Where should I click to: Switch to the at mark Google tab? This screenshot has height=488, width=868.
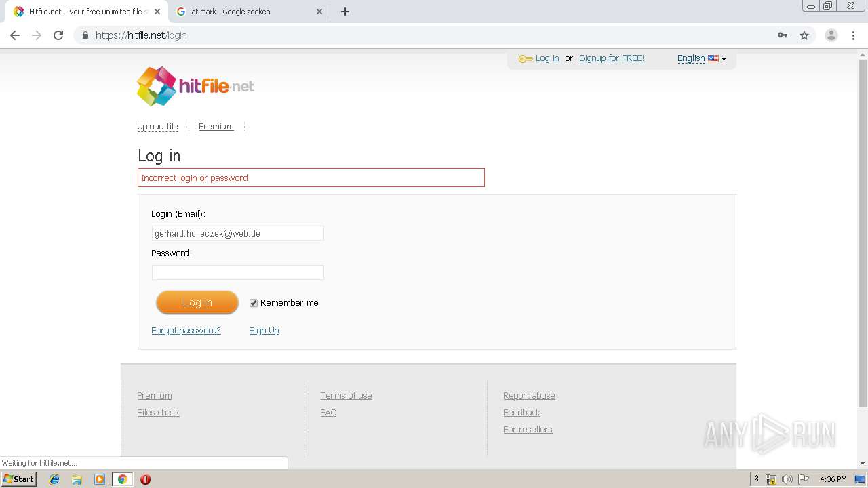click(x=250, y=12)
